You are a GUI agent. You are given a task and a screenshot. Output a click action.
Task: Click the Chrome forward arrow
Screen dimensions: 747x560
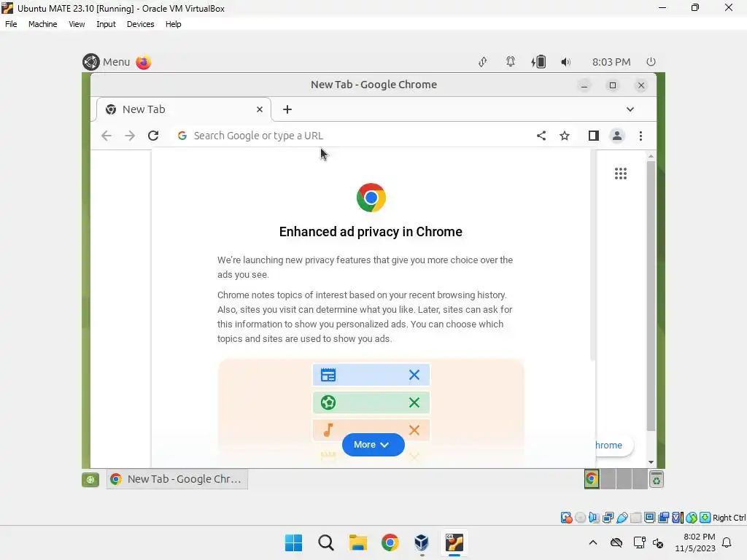coord(130,136)
